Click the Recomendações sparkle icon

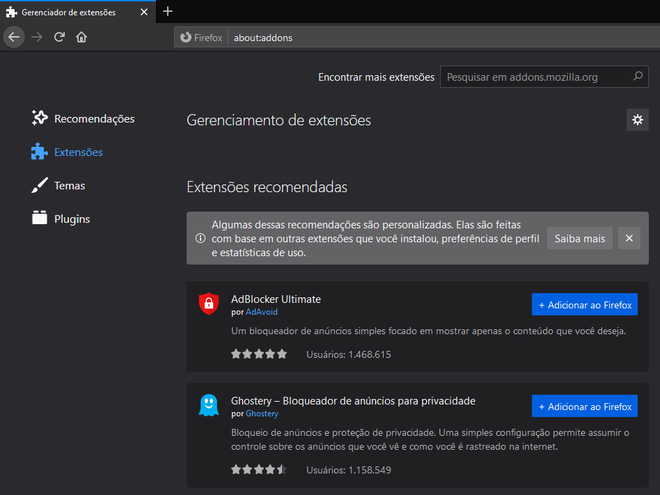click(x=40, y=118)
